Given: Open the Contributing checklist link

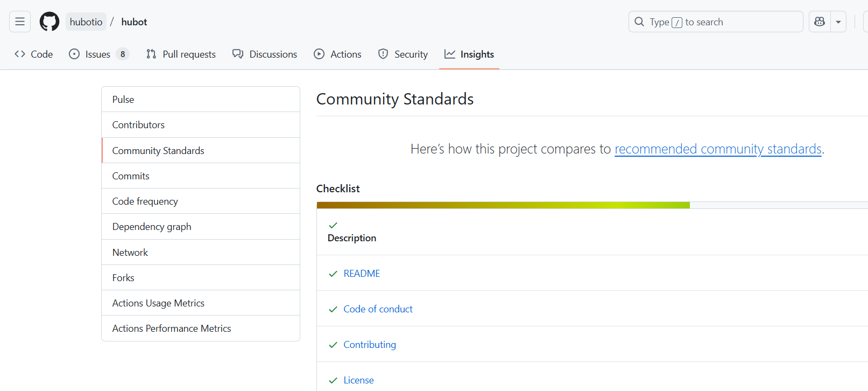Looking at the screenshot, I should click(x=370, y=345).
